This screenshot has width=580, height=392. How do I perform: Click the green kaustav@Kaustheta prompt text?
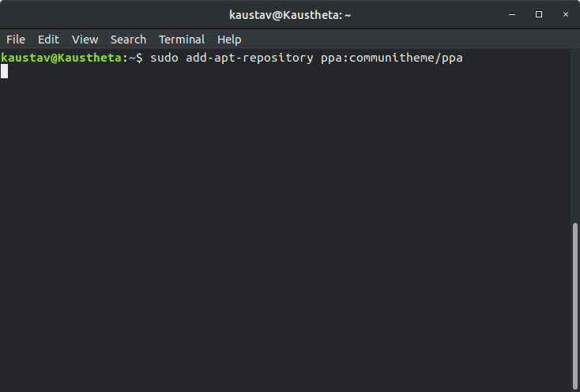pyautogui.click(x=62, y=58)
